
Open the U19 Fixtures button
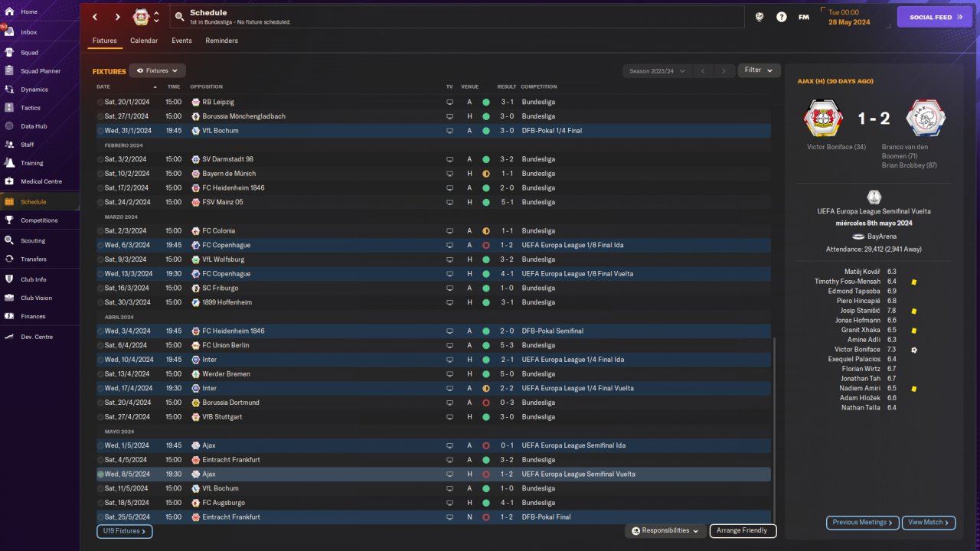point(125,531)
